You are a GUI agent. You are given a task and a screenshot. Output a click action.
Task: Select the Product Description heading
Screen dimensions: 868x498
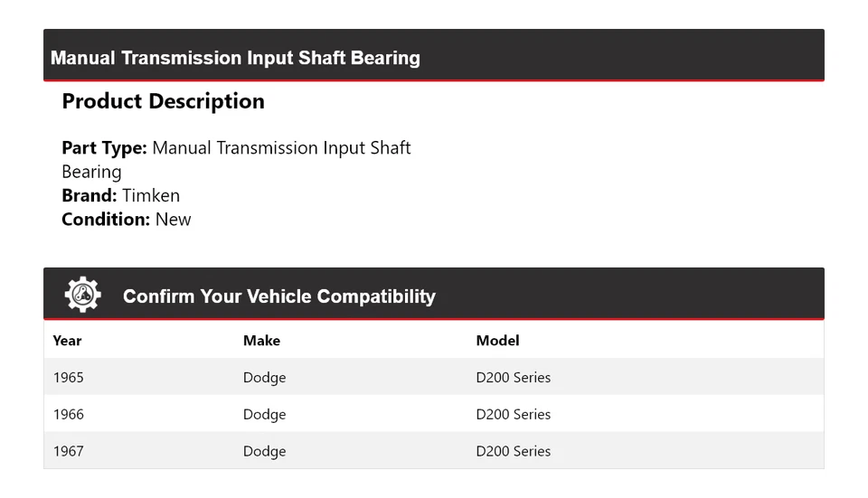tap(163, 101)
